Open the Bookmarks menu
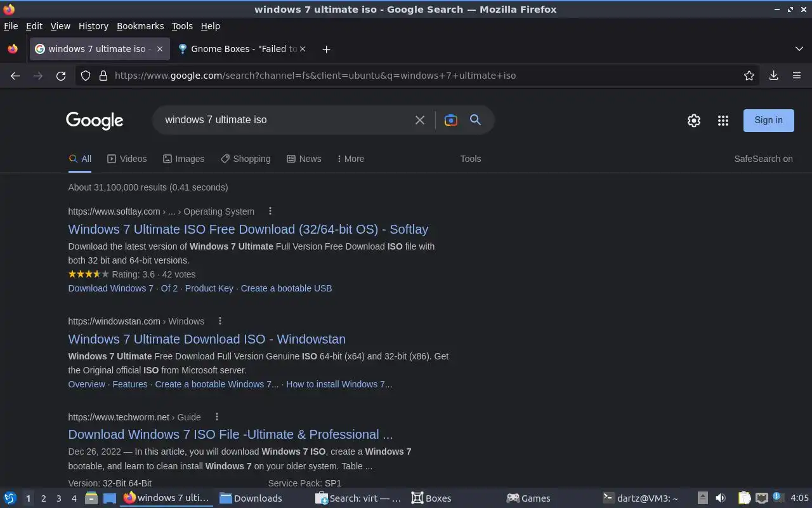The height and width of the screenshot is (508, 812). pyautogui.click(x=140, y=26)
